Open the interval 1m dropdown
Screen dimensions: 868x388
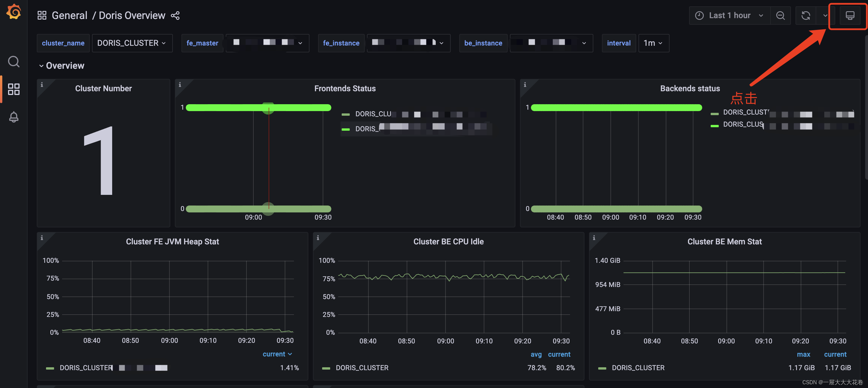point(654,43)
